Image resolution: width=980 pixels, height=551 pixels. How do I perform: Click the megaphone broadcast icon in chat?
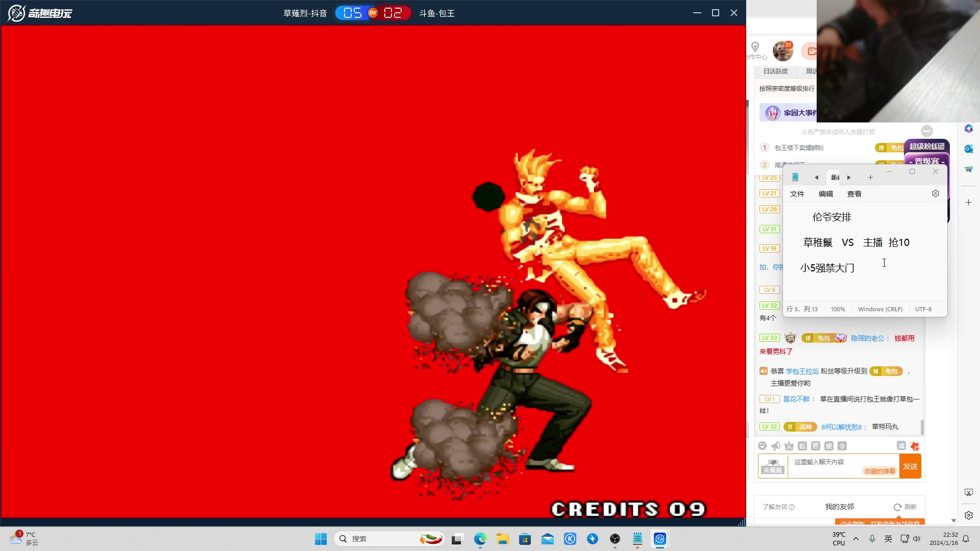click(776, 446)
